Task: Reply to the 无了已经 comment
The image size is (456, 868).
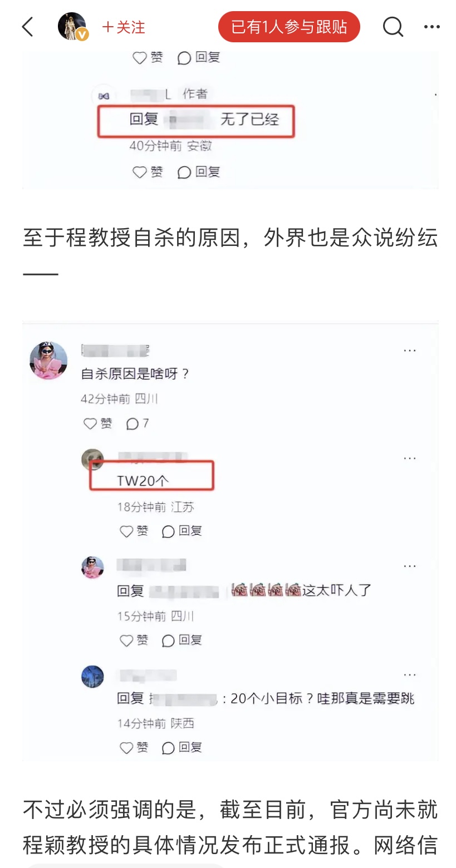Action: (199, 172)
